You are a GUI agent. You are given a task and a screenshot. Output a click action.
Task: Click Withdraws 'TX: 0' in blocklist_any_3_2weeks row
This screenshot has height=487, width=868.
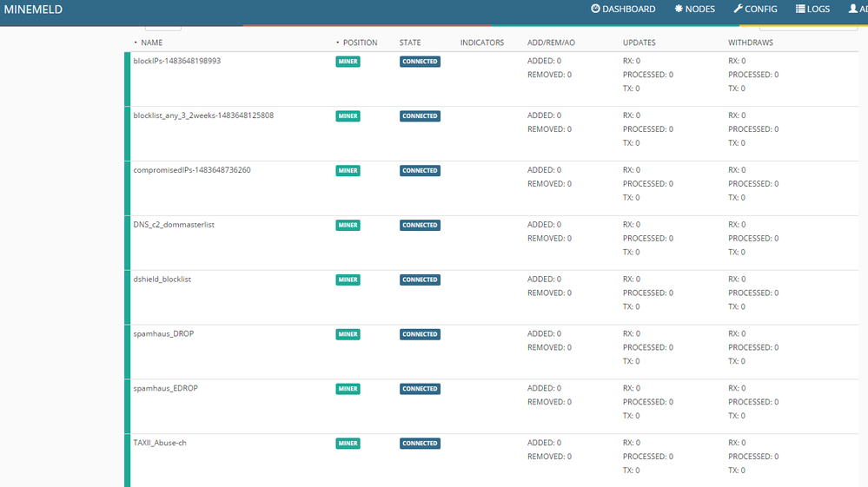(736, 143)
